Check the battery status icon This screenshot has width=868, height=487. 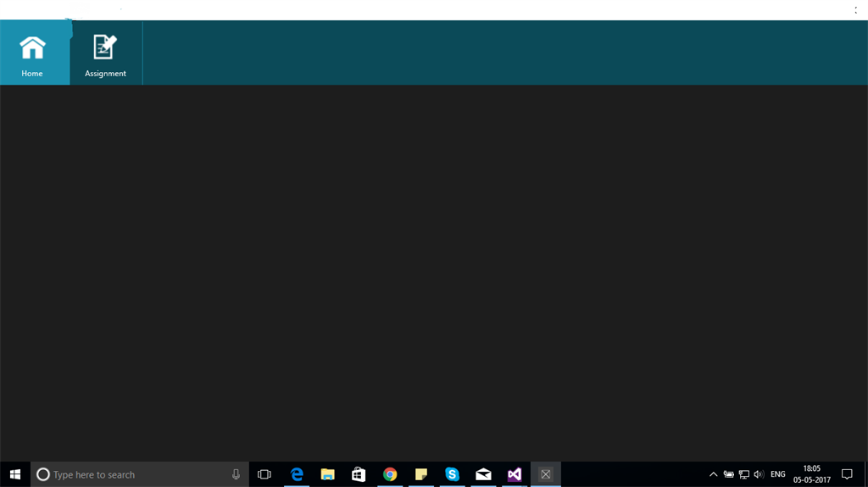[x=728, y=474]
